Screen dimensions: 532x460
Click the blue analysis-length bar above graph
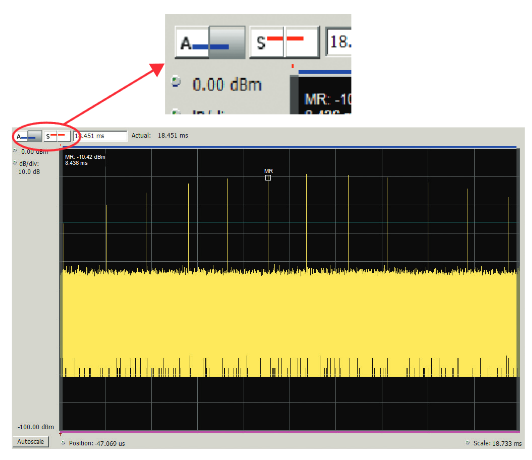click(289, 147)
